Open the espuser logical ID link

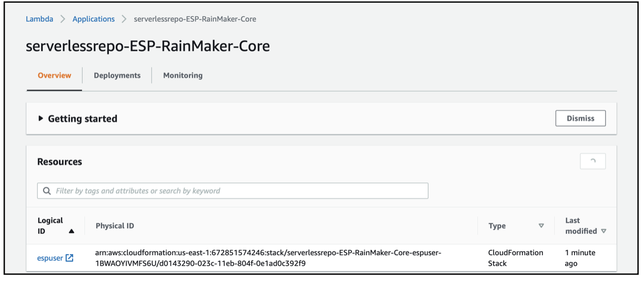point(50,258)
